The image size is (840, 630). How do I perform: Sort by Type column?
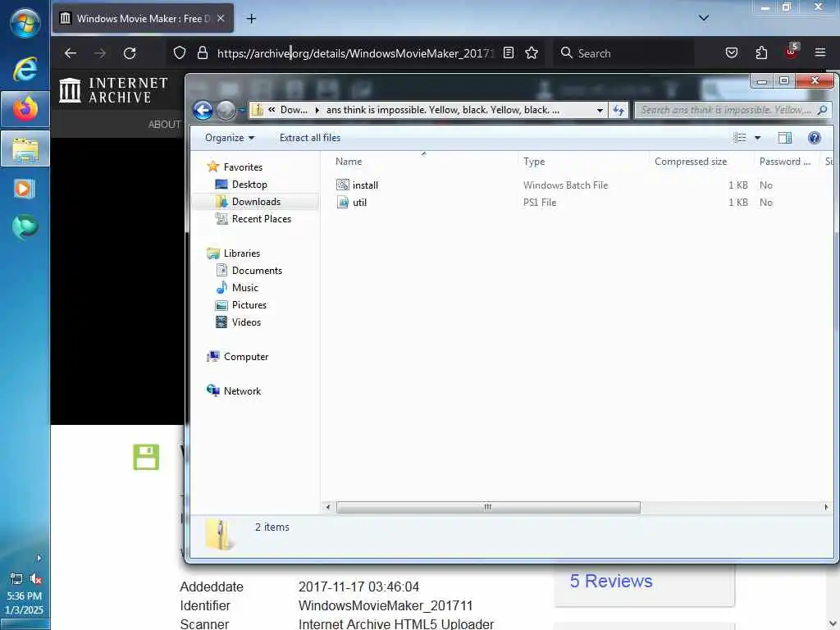click(533, 162)
